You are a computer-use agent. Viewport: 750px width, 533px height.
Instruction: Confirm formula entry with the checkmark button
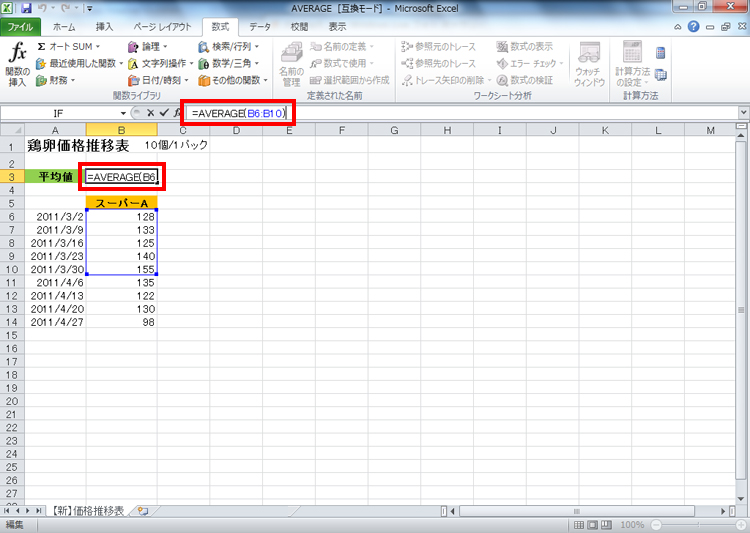(164, 113)
